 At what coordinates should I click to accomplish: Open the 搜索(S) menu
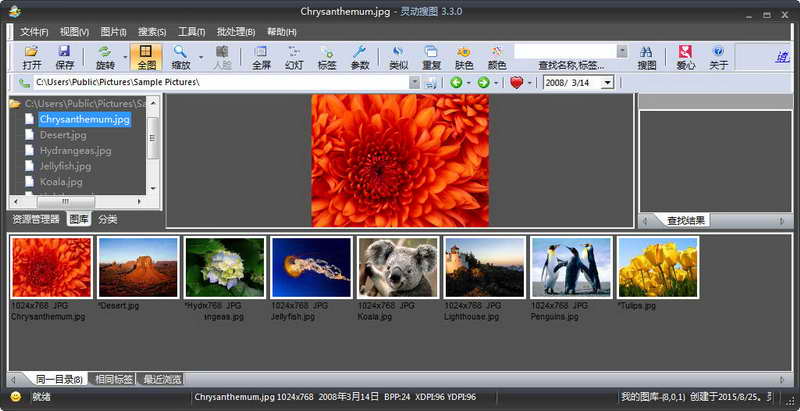pos(152,32)
